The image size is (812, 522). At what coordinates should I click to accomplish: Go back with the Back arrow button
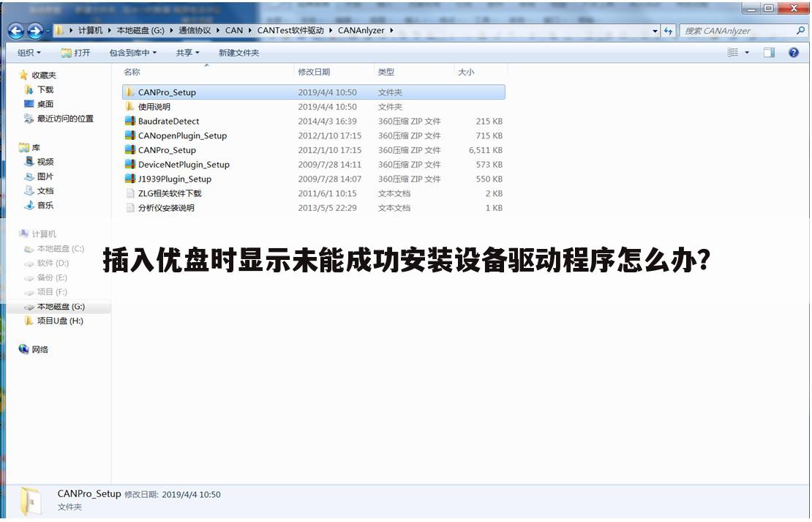(x=16, y=31)
